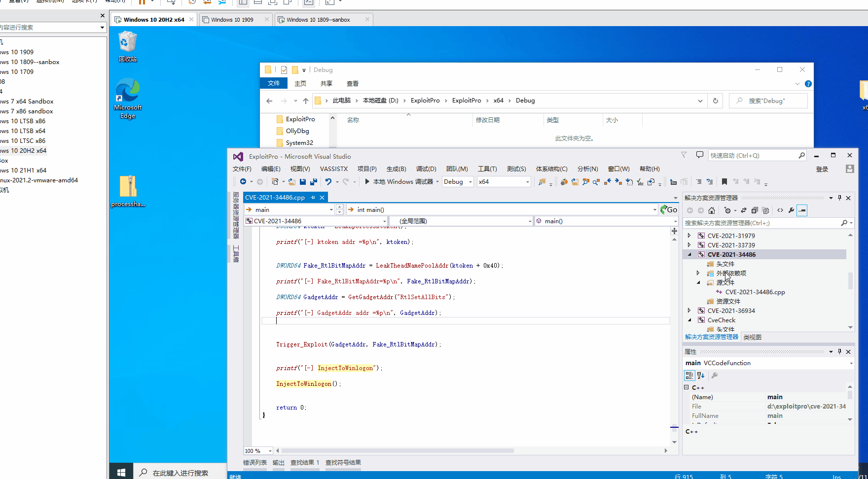Toggle the Preview Selected Items button
This screenshot has width=868, height=479.
[x=802, y=210]
